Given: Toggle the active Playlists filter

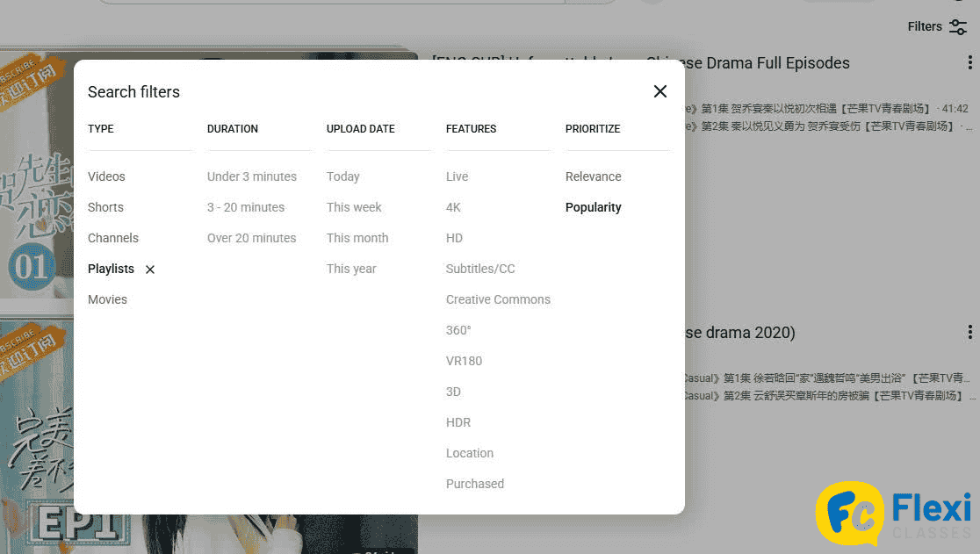Looking at the screenshot, I should coord(111,269).
